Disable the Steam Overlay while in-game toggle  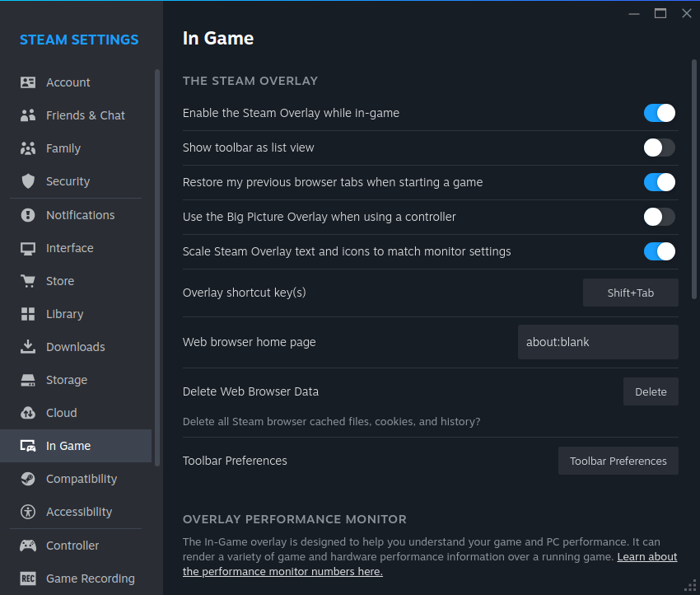659,113
